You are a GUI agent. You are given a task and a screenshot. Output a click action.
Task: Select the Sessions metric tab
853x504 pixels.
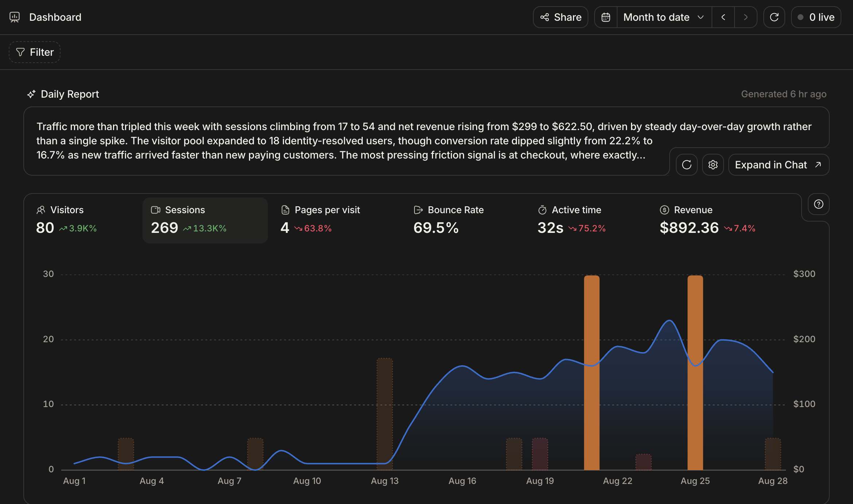[205, 220]
